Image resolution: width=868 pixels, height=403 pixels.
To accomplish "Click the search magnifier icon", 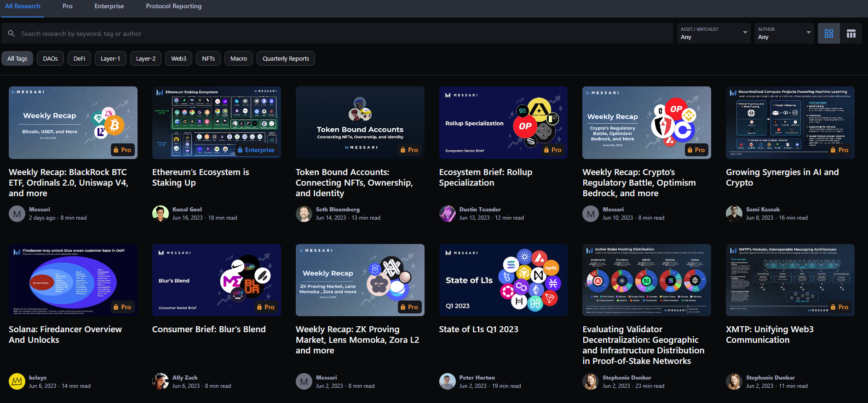I will click(11, 34).
